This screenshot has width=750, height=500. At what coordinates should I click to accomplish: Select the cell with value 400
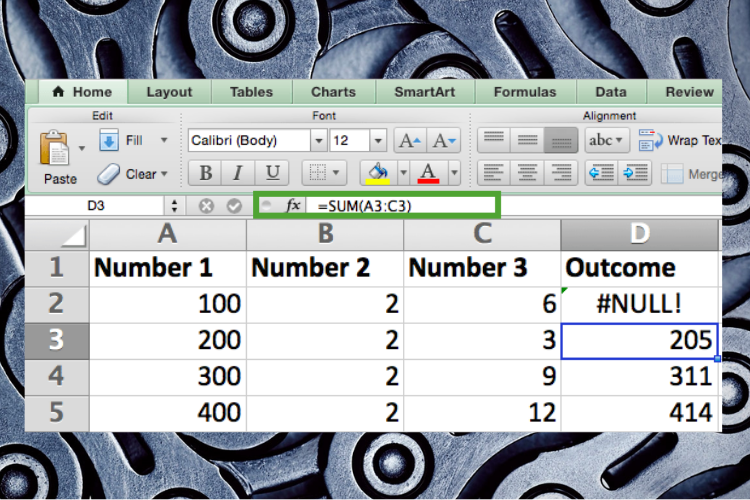click(x=167, y=413)
